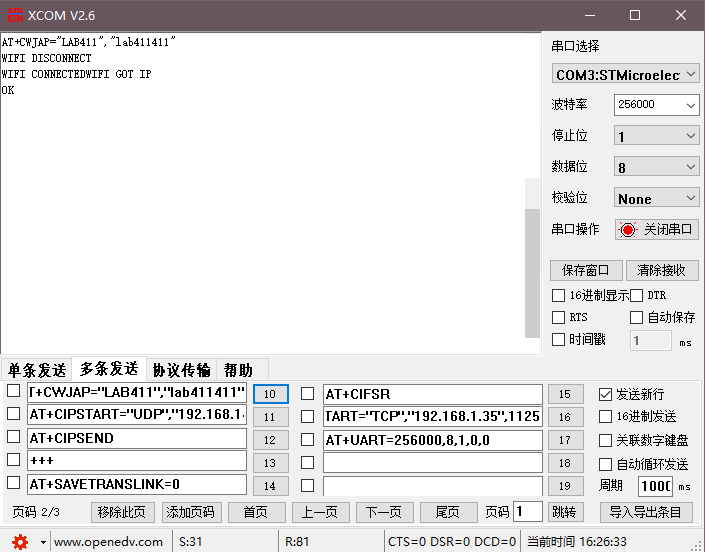Open the COM3 serial port dropdown

pos(625,74)
